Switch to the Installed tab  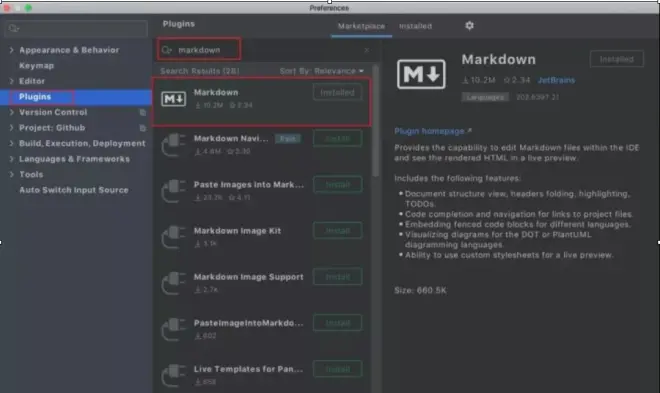(415, 26)
